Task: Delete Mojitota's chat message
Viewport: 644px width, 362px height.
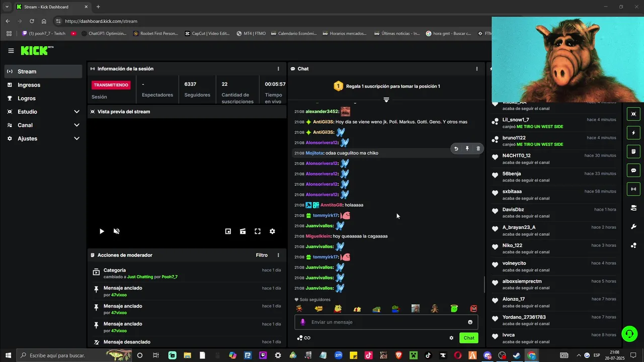Action: pos(478,149)
